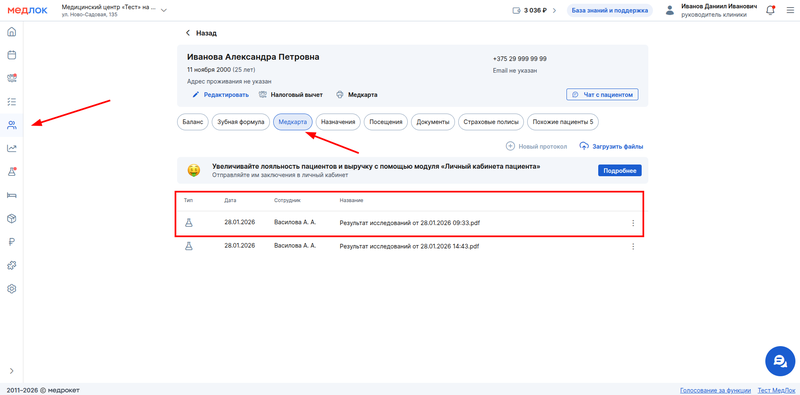Open three-dot menu for the 09:33 file
Viewport: 800px width, 395px height.
(x=633, y=223)
